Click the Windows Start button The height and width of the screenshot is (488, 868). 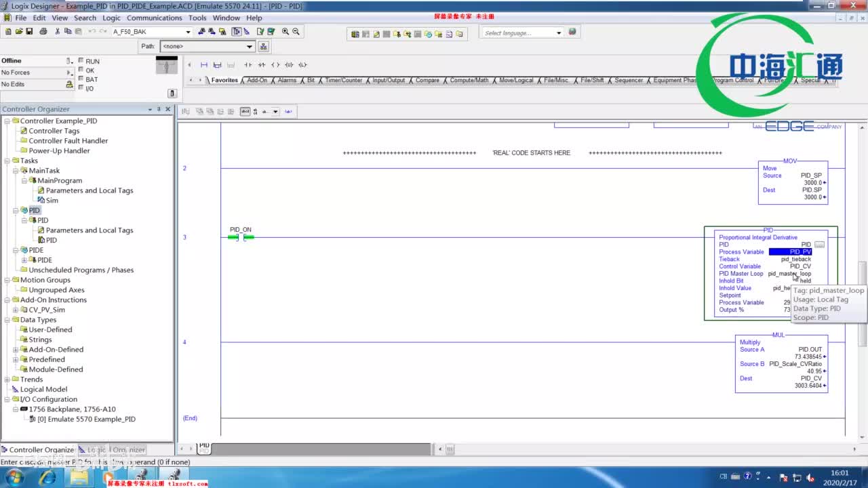[14, 477]
